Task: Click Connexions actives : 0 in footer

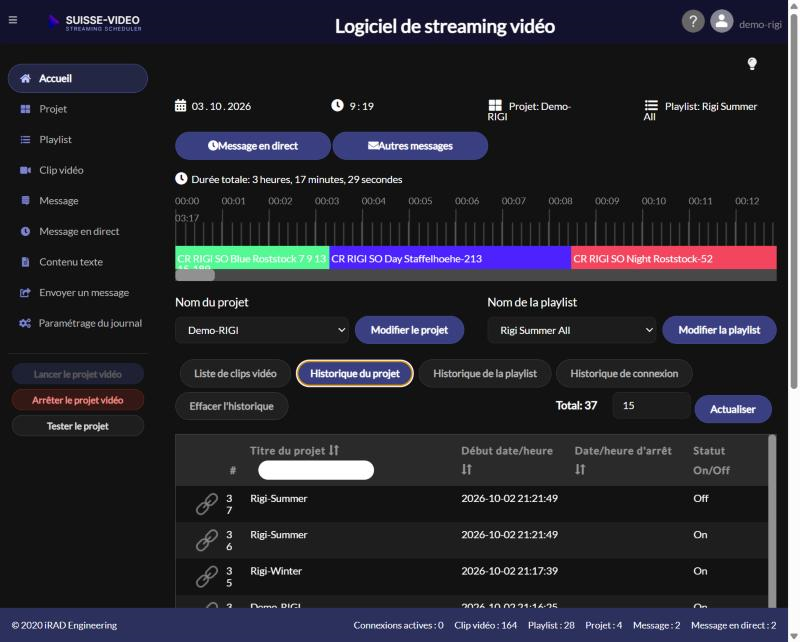Action: [398, 625]
